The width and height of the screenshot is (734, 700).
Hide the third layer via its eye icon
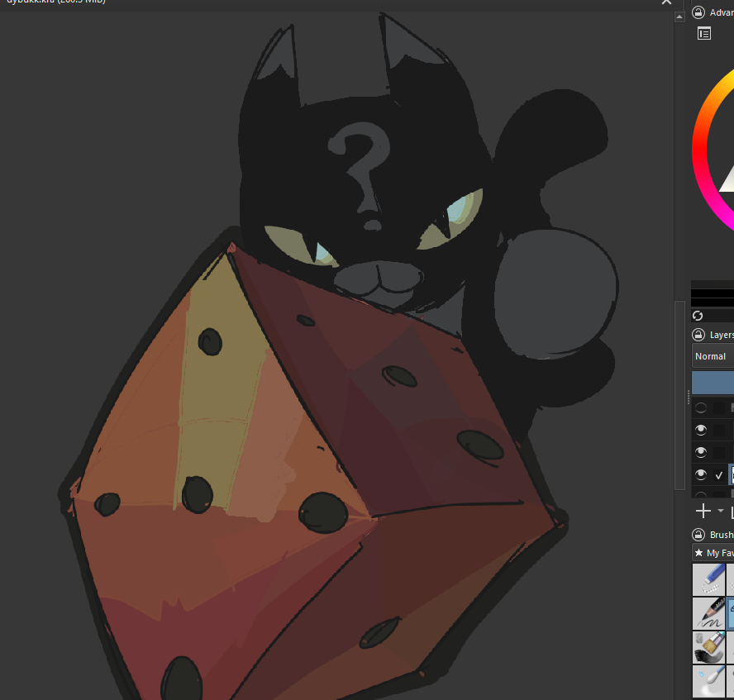click(x=701, y=452)
